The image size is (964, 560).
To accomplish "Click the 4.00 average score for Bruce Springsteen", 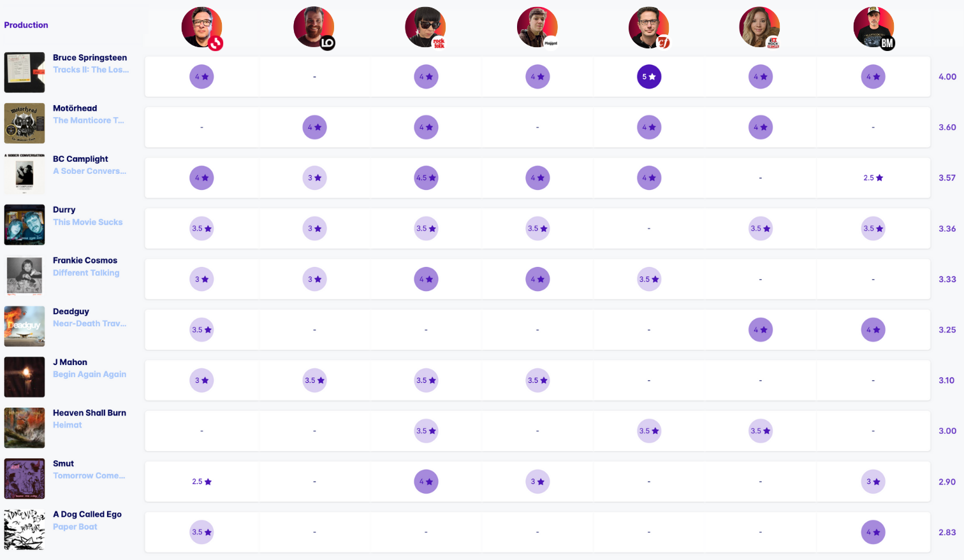I will [x=947, y=77].
